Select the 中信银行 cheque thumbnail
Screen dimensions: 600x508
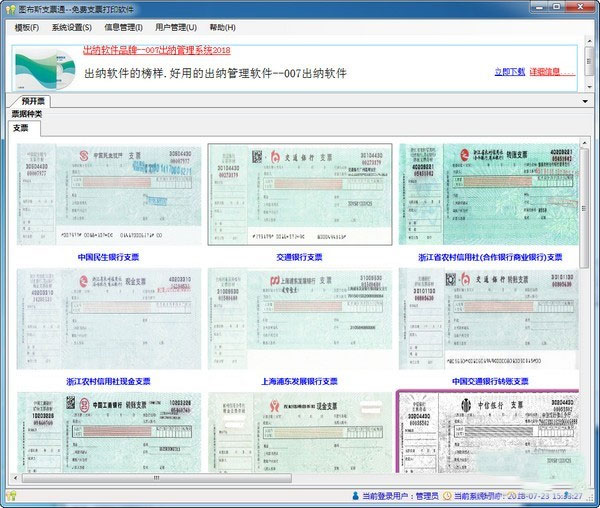click(x=488, y=432)
